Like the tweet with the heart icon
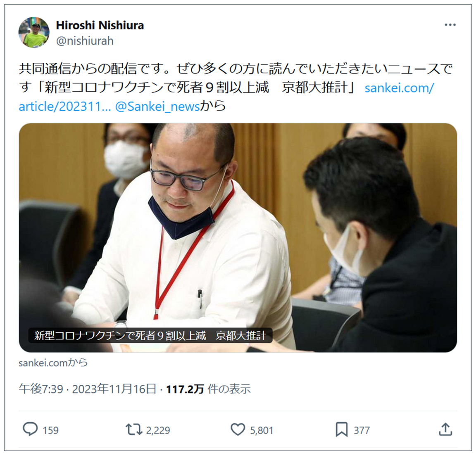Viewport: 476px width, 455px height. coord(238,429)
